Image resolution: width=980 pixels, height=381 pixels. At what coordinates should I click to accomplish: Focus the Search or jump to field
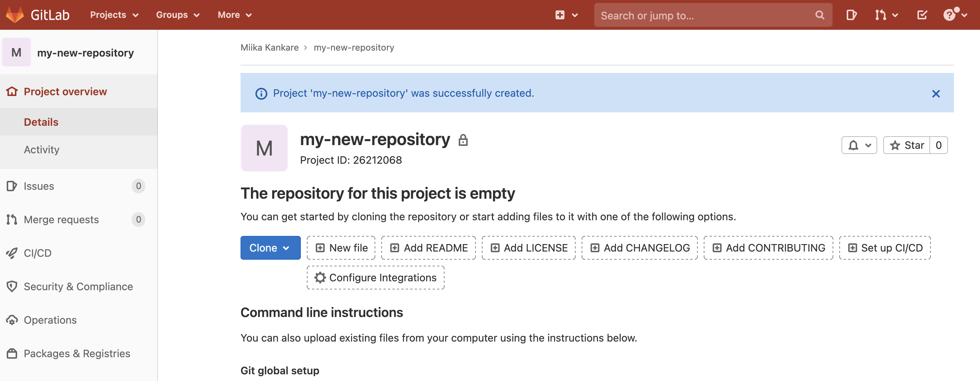pyautogui.click(x=704, y=15)
